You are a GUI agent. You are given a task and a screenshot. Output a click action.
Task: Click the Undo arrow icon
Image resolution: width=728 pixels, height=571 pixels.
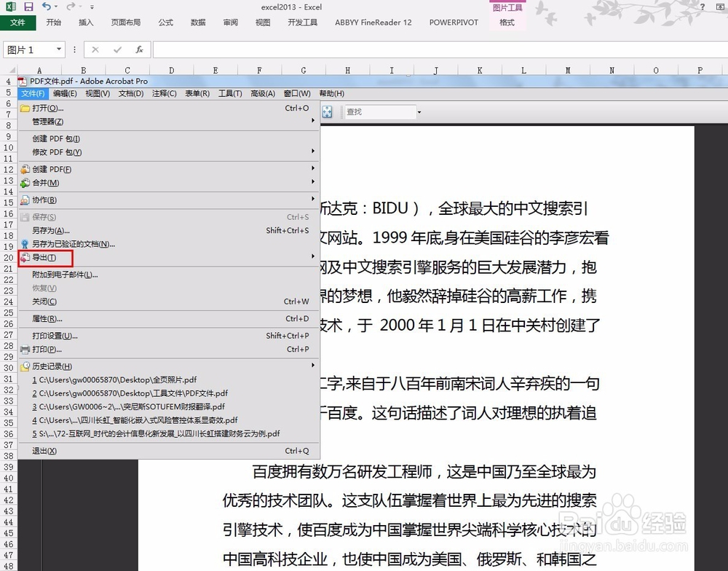click(47, 7)
